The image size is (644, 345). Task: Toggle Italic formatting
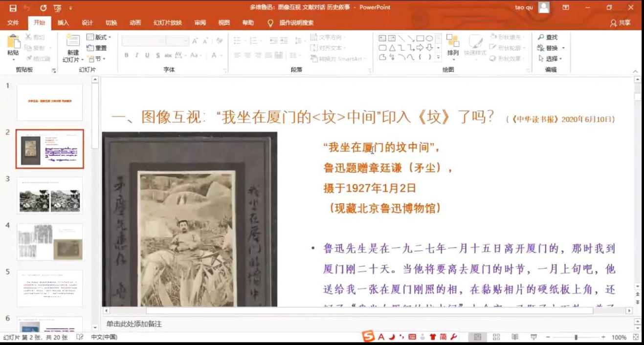137,56
